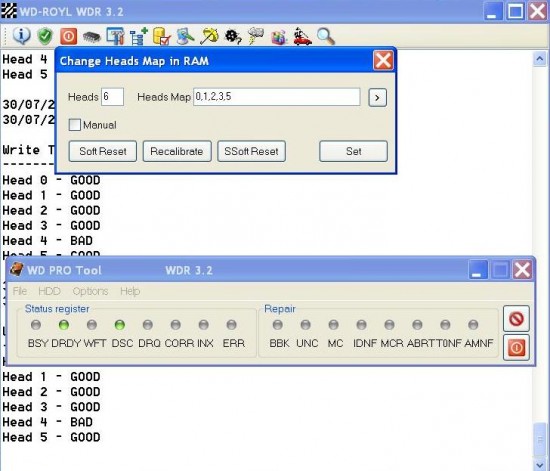Click the BBK repair indicator

pyautogui.click(x=277, y=325)
